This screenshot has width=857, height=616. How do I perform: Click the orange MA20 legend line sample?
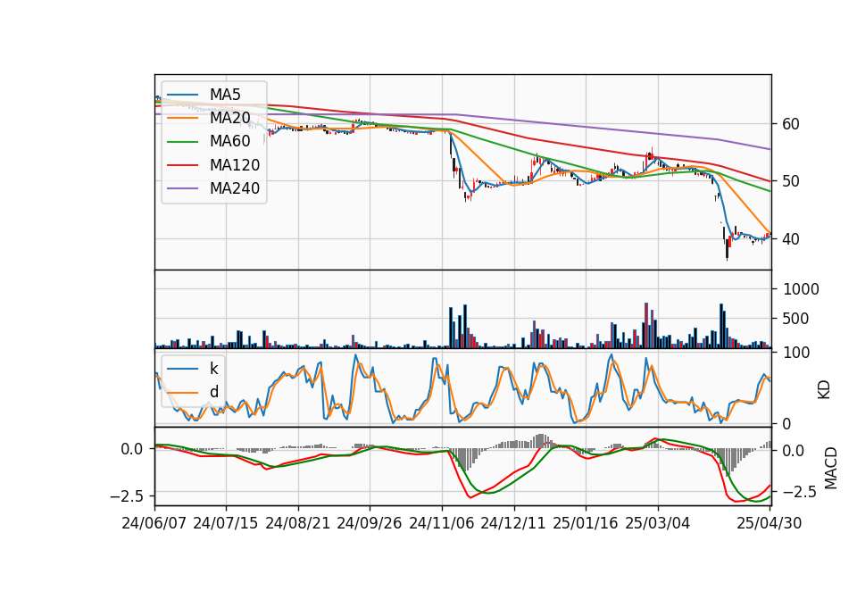pyautogui.click(x=182, y=118)
